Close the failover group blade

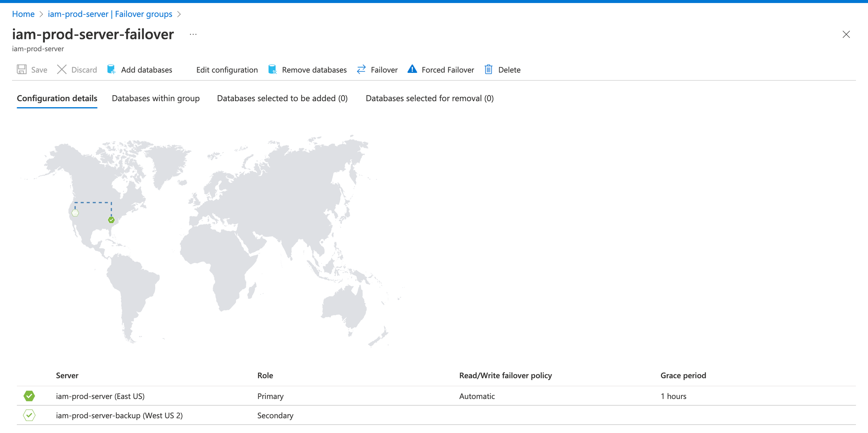pos(846,34)
